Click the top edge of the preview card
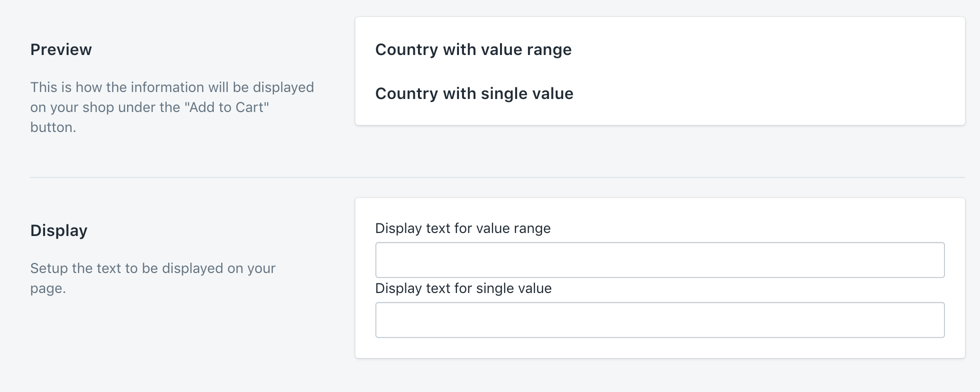980x392 pixels. pos(660,16)
